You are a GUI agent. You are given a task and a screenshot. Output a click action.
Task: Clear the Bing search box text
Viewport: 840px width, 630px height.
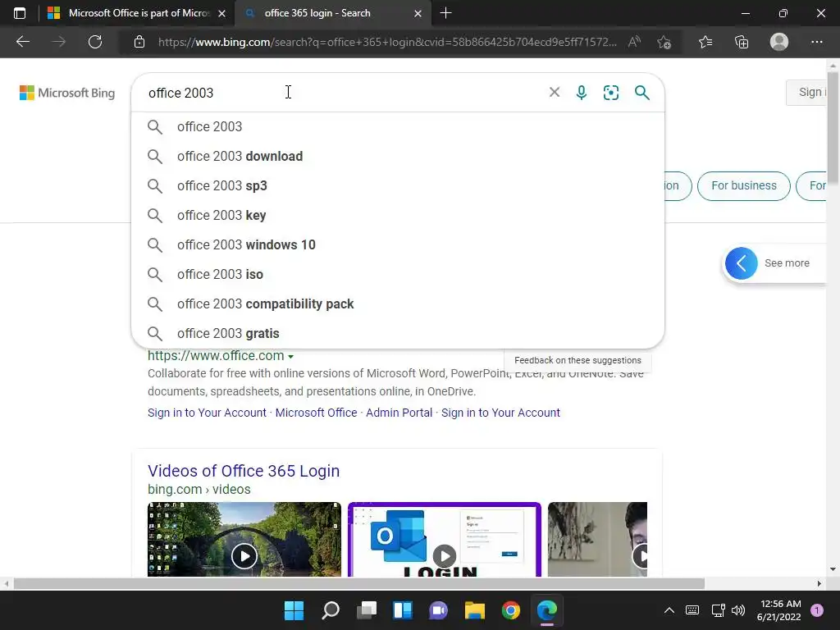click(555, 92)
